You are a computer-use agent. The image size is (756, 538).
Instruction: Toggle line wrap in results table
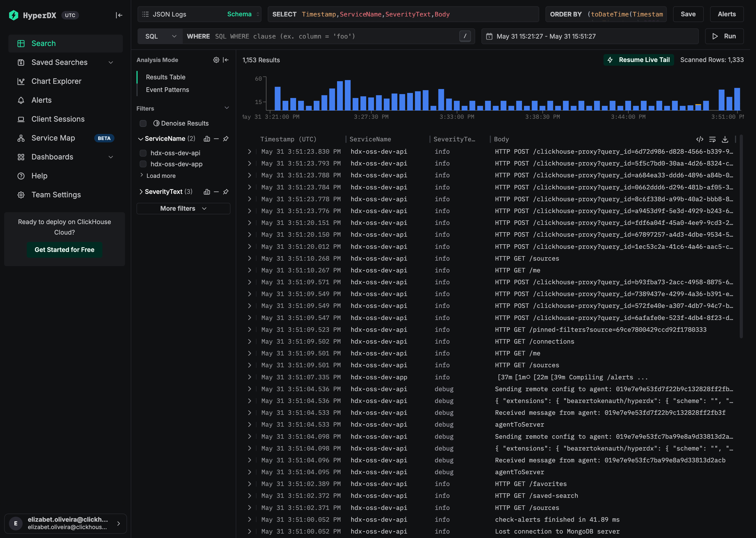(712, 139)
